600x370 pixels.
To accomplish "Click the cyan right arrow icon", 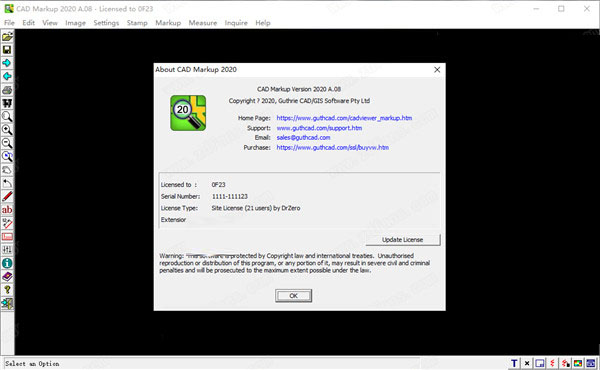I will [x=7, y=63].
